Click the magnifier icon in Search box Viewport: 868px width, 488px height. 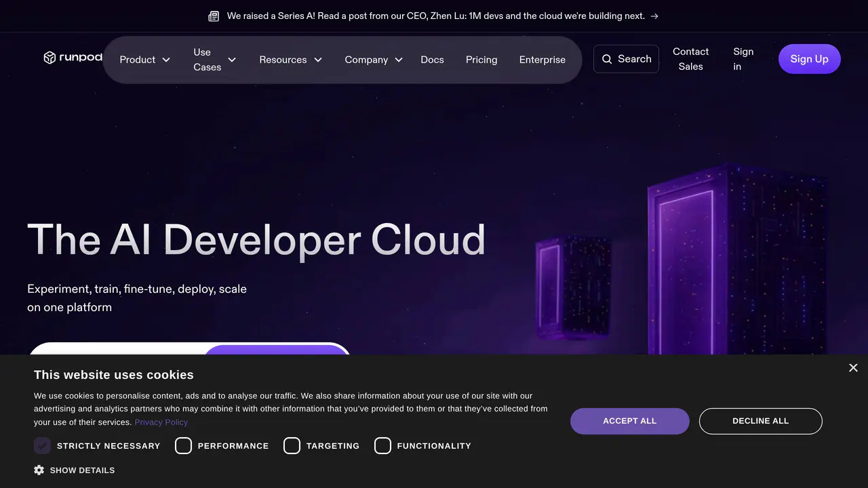(607, 59)
